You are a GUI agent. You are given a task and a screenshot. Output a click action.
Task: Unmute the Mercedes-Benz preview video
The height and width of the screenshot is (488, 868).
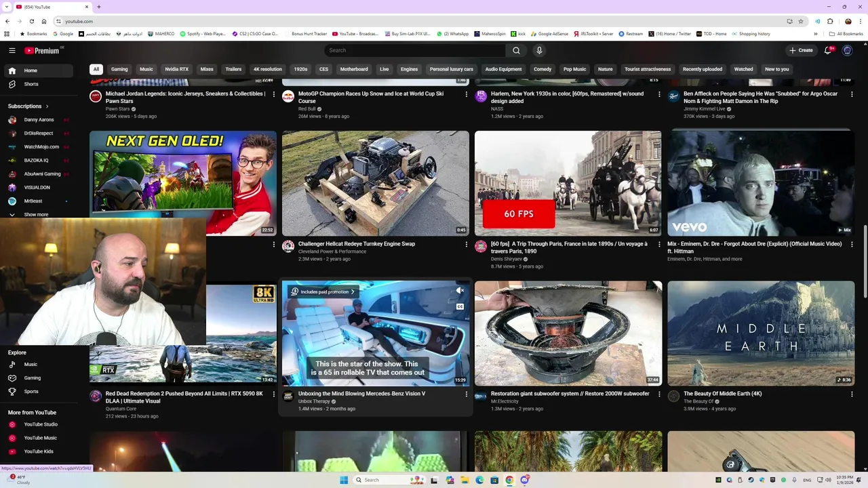click(x=460, y=291)
